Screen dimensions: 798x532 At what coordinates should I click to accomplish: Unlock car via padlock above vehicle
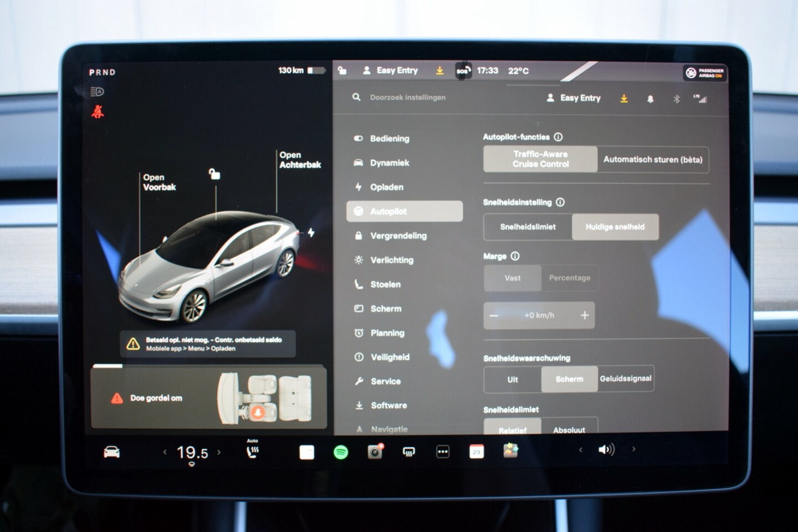point(214,174)
